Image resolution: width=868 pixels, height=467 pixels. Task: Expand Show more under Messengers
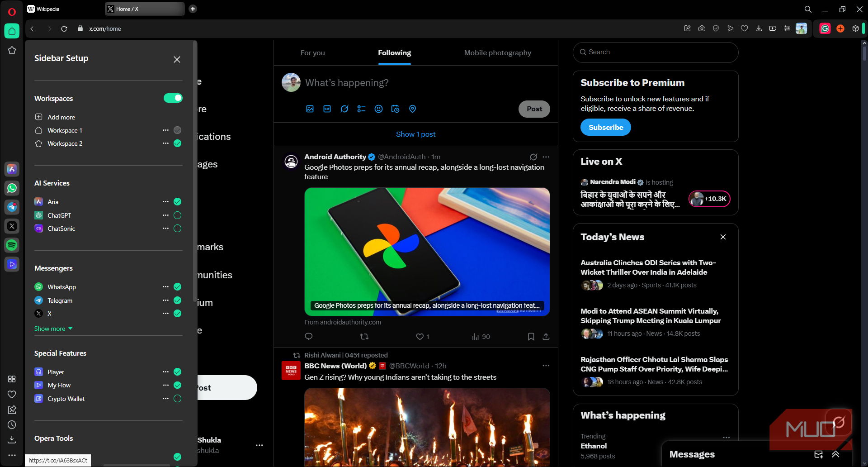(x=53, y=329)
